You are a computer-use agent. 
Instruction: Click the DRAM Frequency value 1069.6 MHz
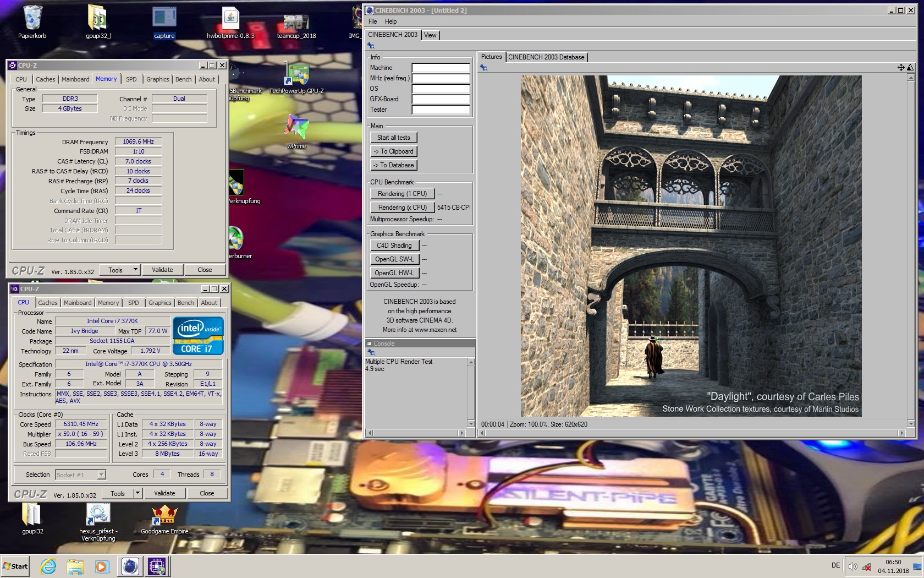click(x=138, y=142)
